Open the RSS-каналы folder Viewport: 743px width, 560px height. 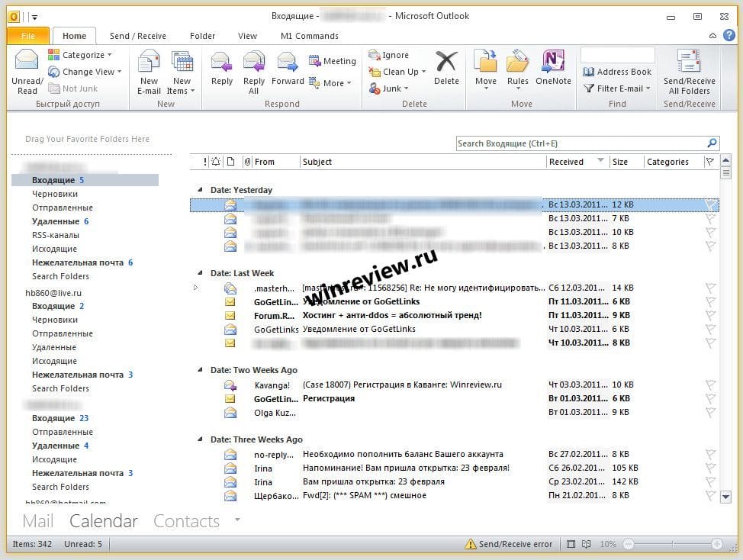pyautogui.click(x=56, y=235)
